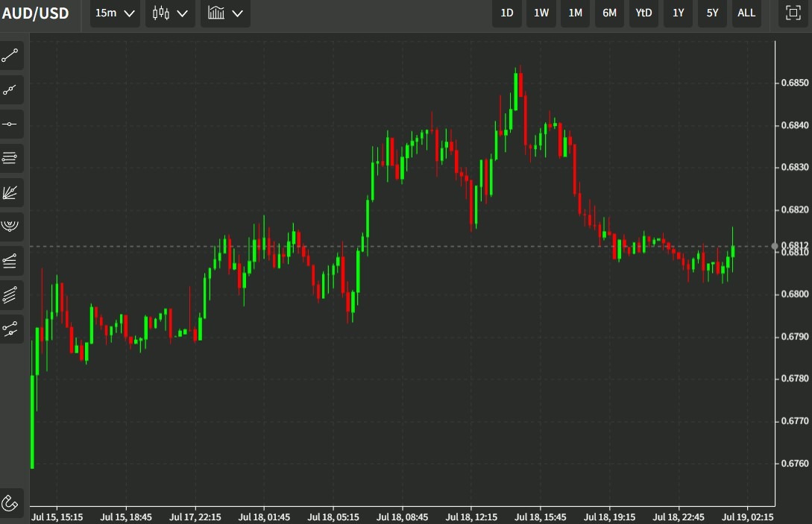This screenshot has width=812, height=524.
Task: Select the 1W time range
Action: (x=541, y=13)
